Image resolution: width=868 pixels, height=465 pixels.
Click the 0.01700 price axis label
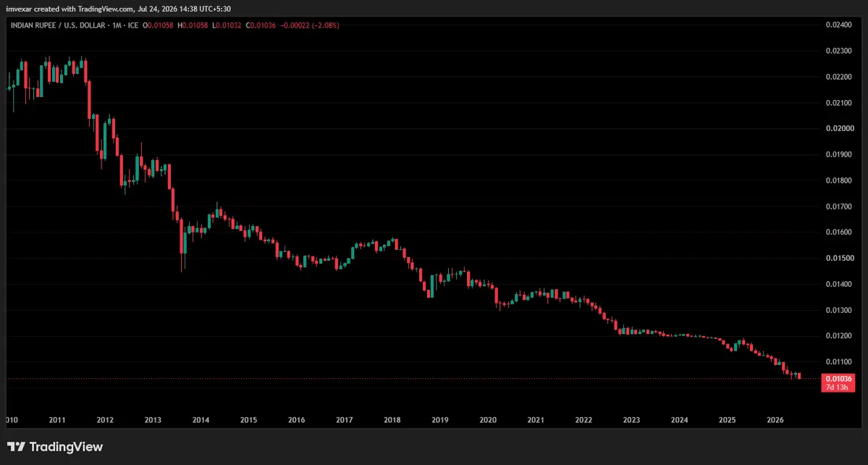point(838,206)
